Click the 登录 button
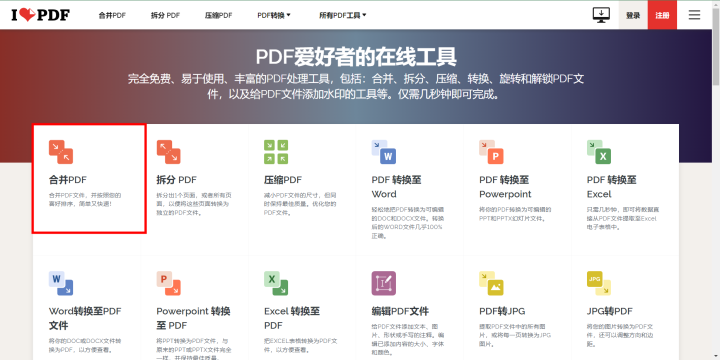The height and width of the screenshot is (360, 720). [633, 15]
